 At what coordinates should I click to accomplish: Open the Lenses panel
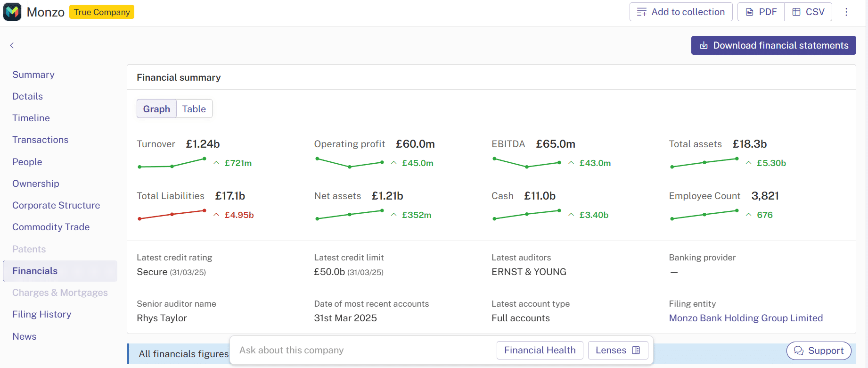point(618,350)
